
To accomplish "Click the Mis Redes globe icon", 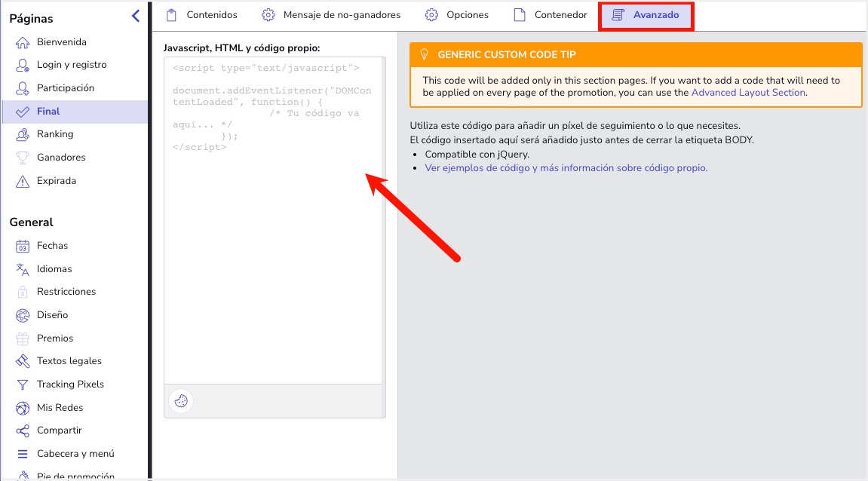I will [23, 409].
